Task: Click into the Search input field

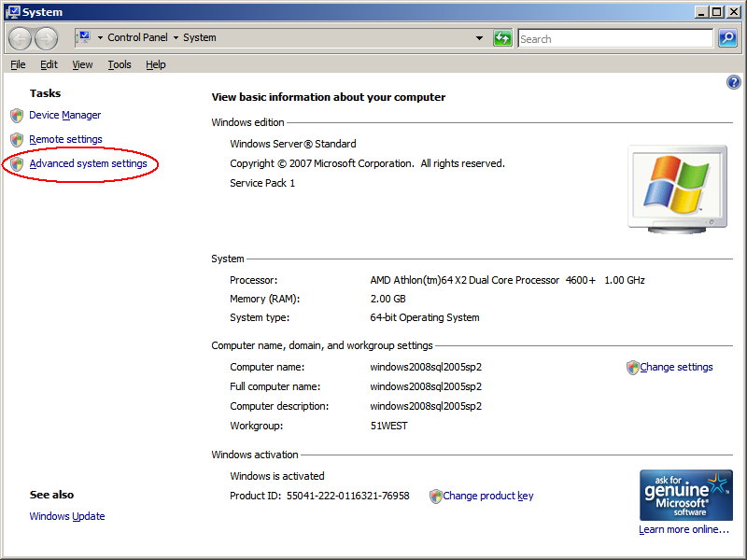Action: pos(615,38)
